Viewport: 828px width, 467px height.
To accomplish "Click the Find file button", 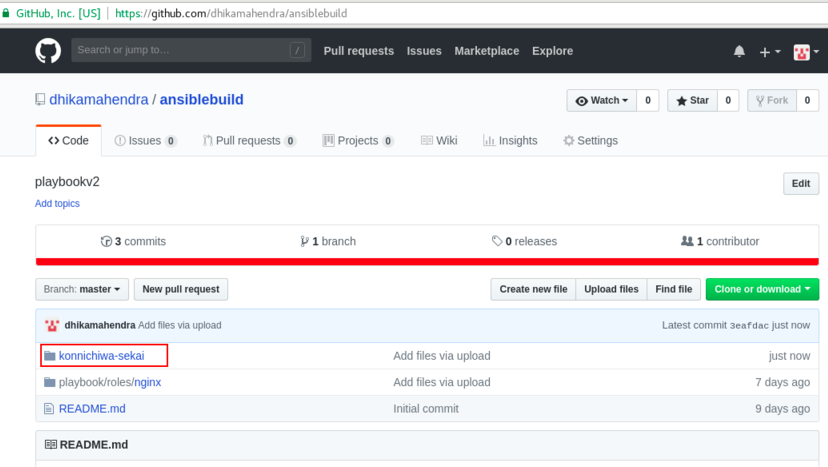I will (x=674, y=289).
